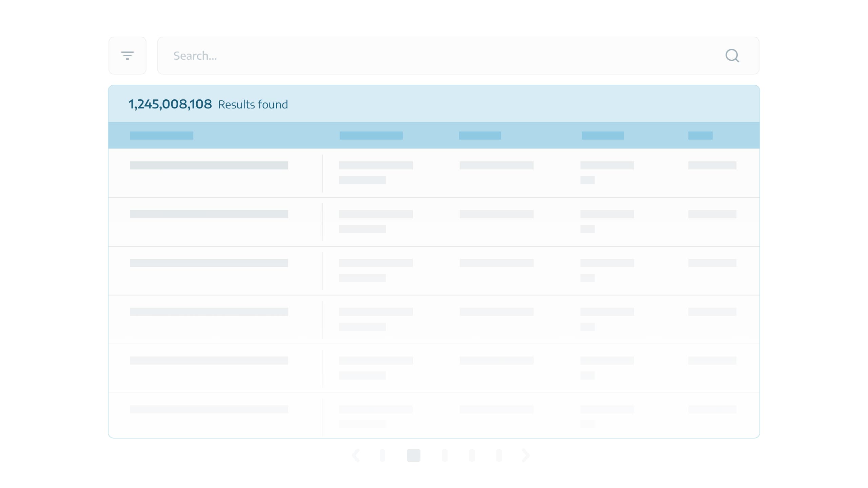Sort by the second column header
868x488 pixels.
coord(371,136)
